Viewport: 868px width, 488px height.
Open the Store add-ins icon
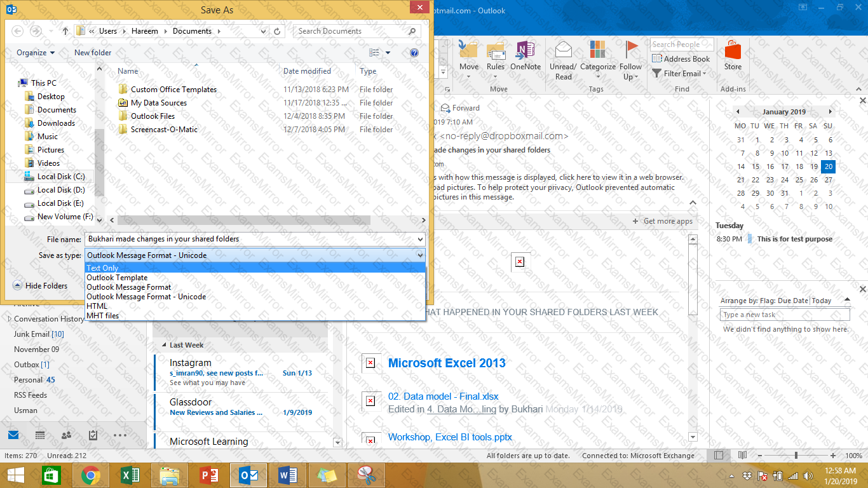coord(733,51)
